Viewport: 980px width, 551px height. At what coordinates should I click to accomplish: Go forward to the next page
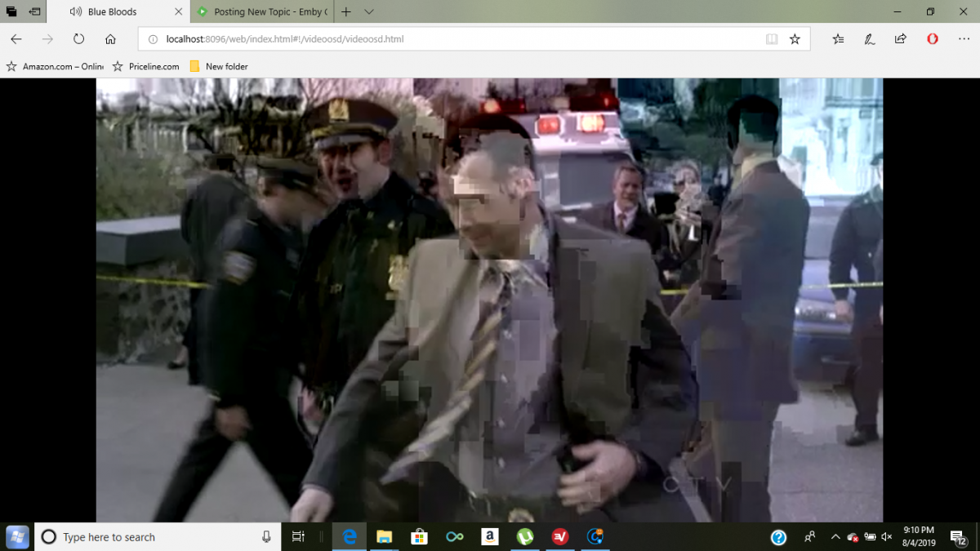coord(47,39)
